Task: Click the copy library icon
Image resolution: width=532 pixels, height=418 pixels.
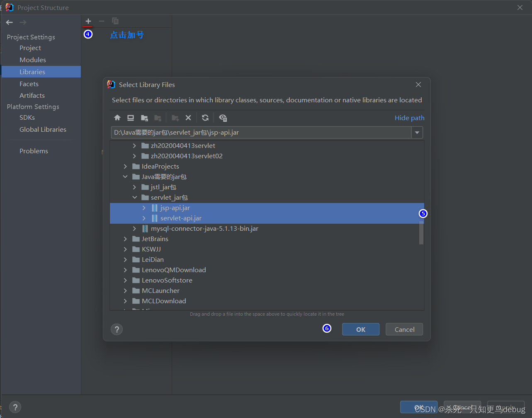Action: click(115, 21)
